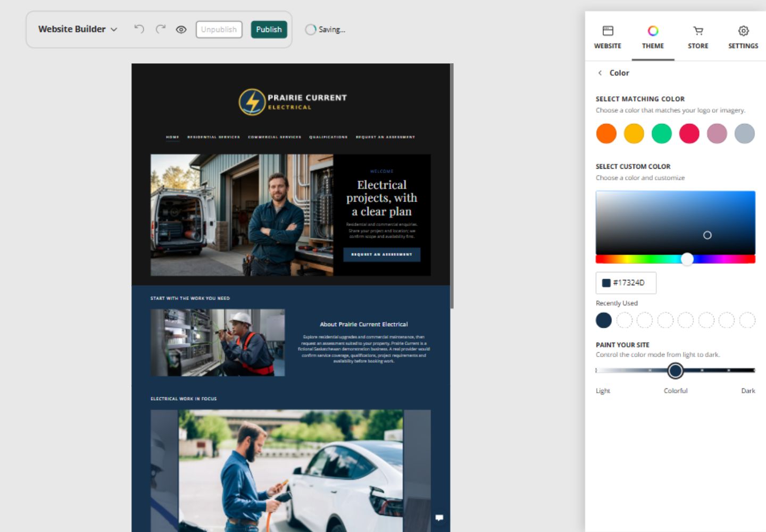Click the Paint Your Site slider handle
The height and width of the screenshot is (532, 766).
pyautogui.click(x=676, y=370)
